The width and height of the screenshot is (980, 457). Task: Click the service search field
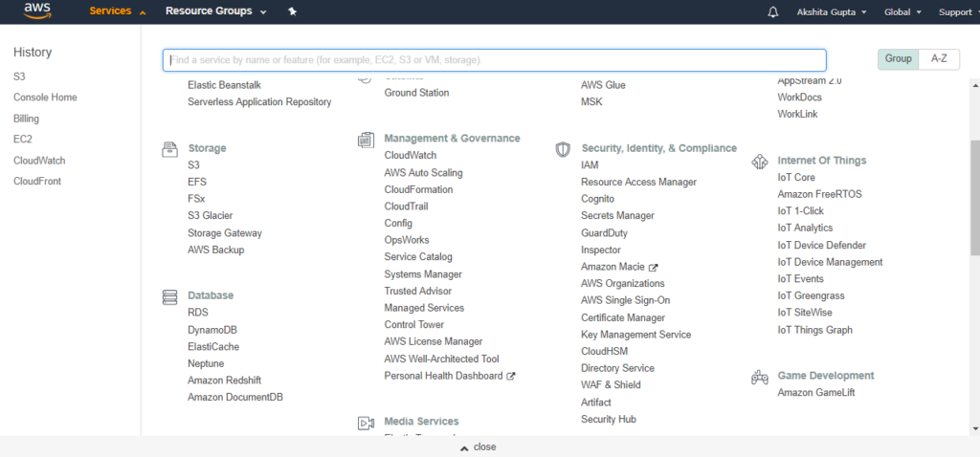495,60
